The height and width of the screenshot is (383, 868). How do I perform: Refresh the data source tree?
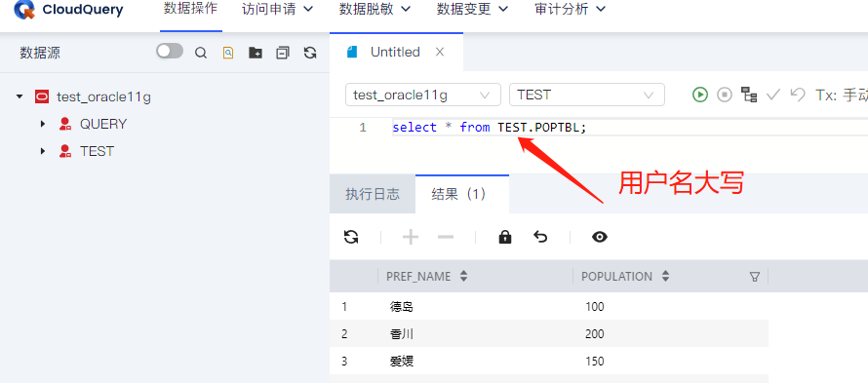310,54
